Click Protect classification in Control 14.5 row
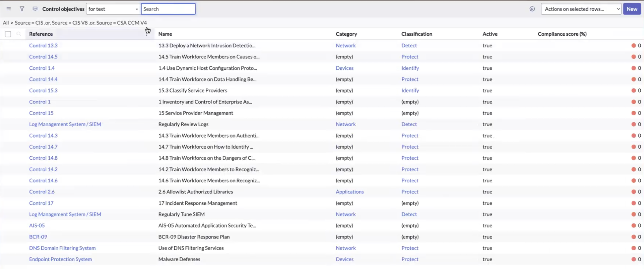The image size is (644, 269). pos(410,57)
